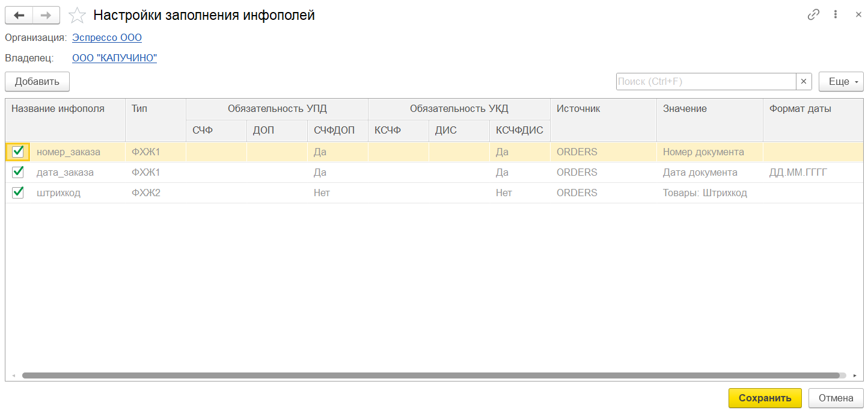Click the Обязательность УКД header
The image size is (868, 414).
(x=459, y=109)
